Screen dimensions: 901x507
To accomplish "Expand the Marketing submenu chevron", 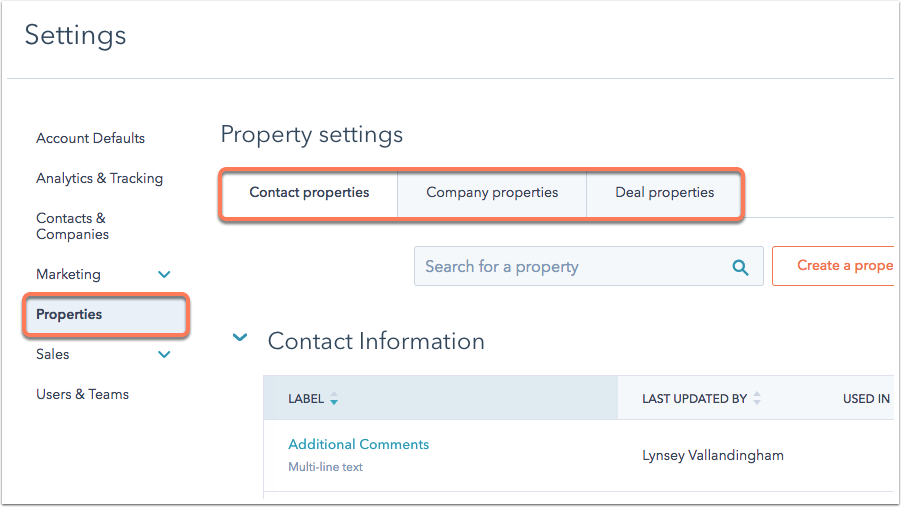I will (164, 275).
